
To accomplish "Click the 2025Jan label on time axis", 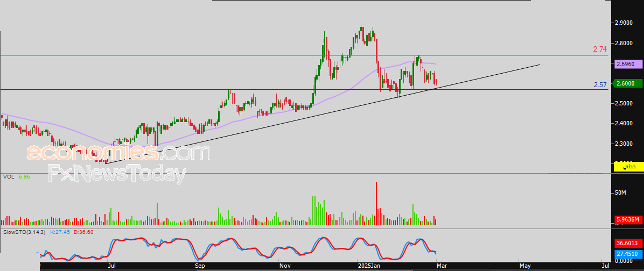I will coord(369,266).
